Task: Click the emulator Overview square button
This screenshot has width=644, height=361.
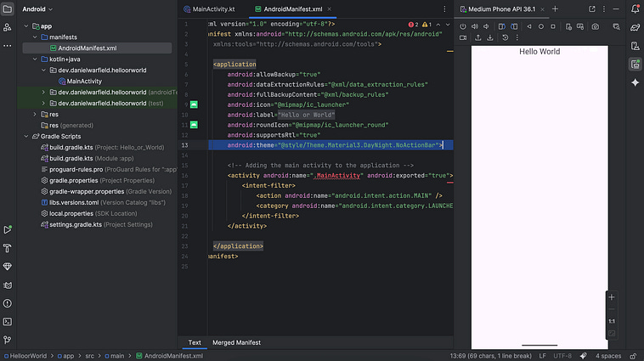Action: click(x=553, y=26)
